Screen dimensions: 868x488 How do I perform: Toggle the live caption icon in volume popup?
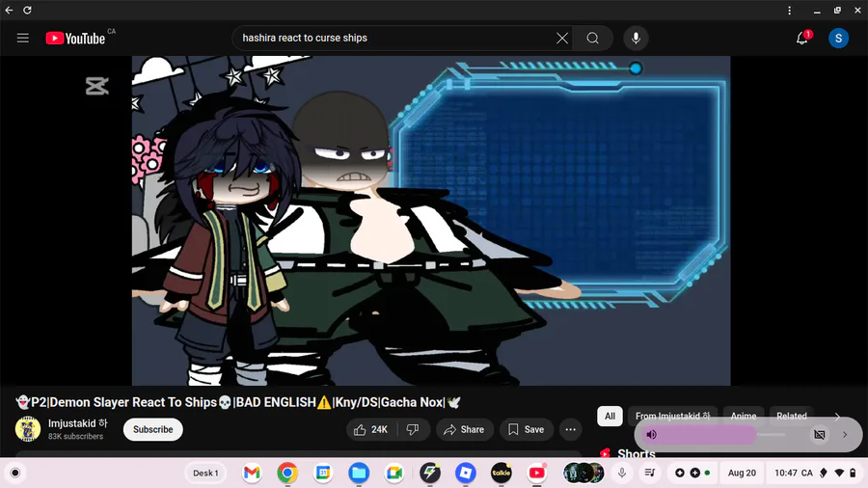click(819, 435)
